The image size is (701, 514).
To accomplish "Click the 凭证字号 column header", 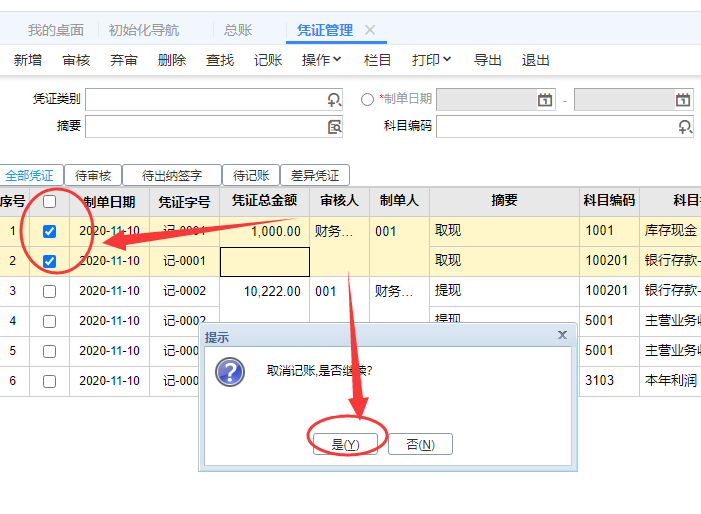I will 184,202.
